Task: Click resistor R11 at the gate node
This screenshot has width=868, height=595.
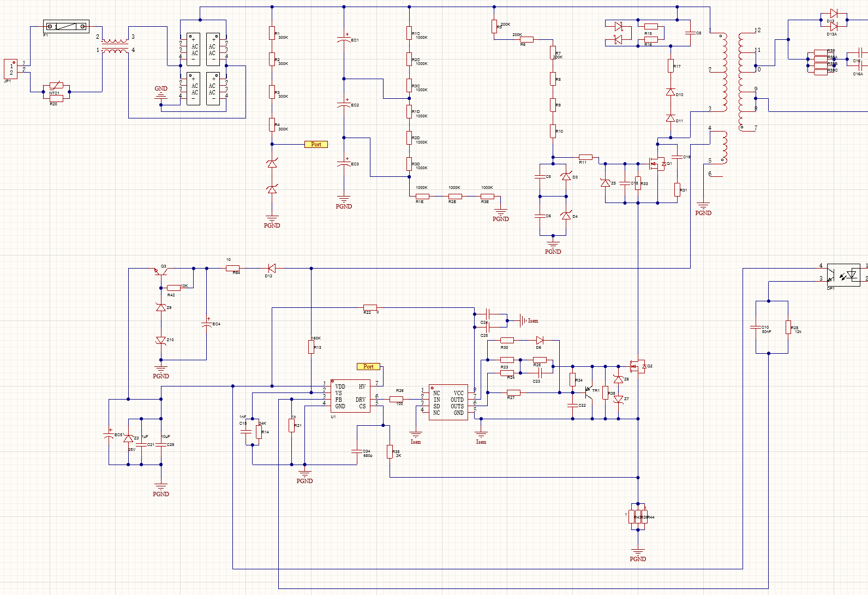Action: 585,157
